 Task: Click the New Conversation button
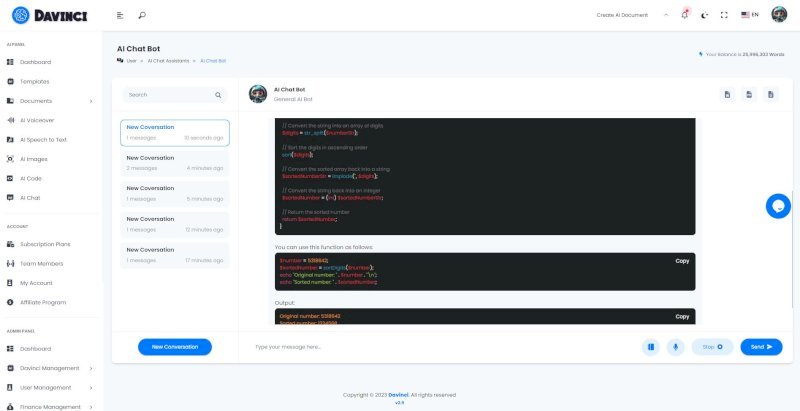tap(174, 347)
